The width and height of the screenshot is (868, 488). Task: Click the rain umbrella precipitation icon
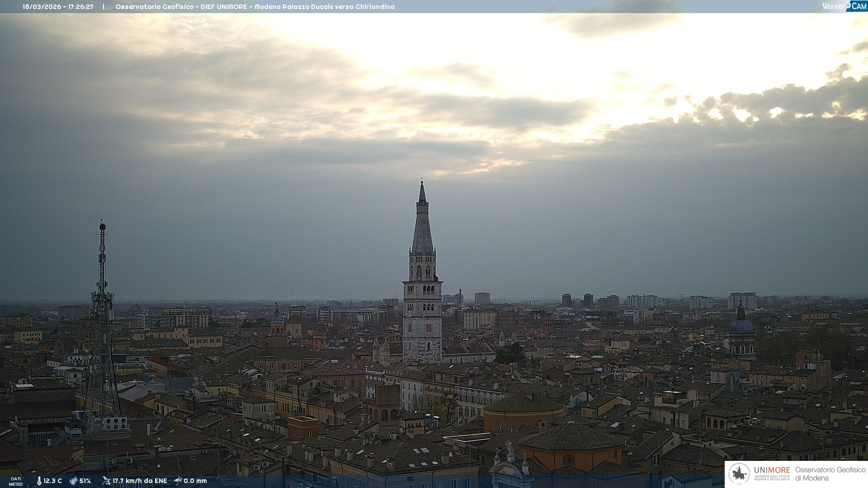(178, 481)
